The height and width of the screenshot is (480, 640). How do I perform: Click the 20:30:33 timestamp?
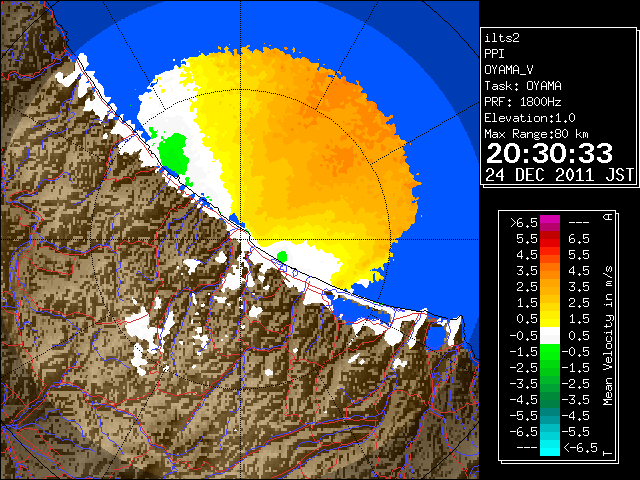click(x=549, y=154)
